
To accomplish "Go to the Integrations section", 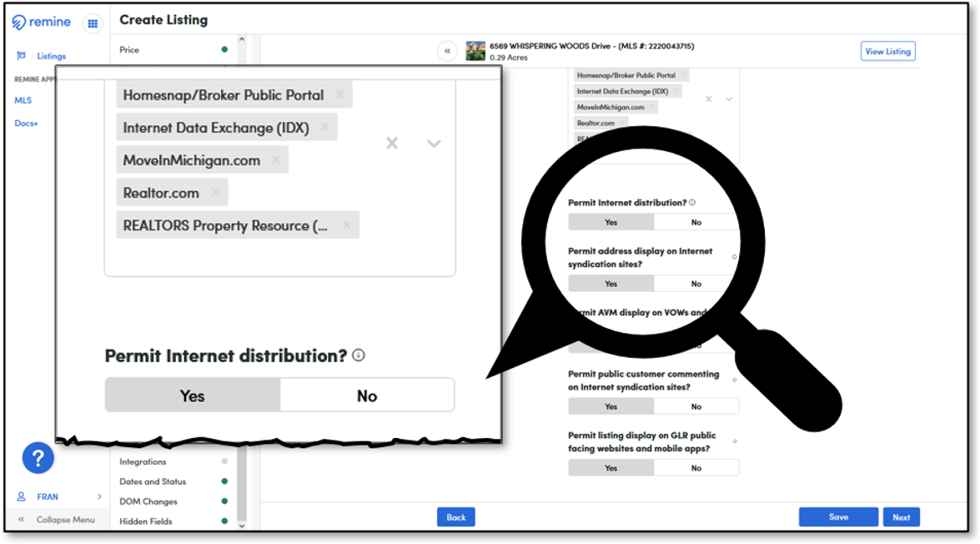I will (x=143, y=461).
